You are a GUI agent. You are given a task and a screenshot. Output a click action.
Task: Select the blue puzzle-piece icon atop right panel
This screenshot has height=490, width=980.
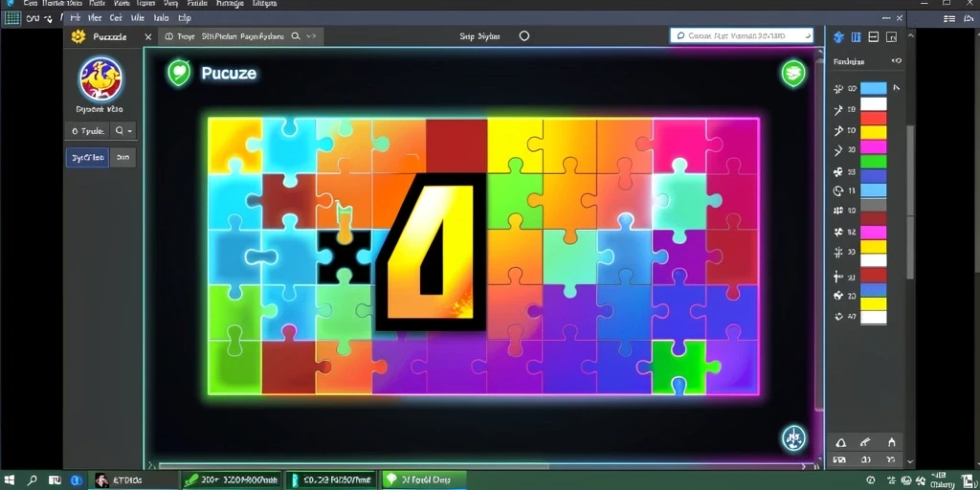(x=838, y=37)
